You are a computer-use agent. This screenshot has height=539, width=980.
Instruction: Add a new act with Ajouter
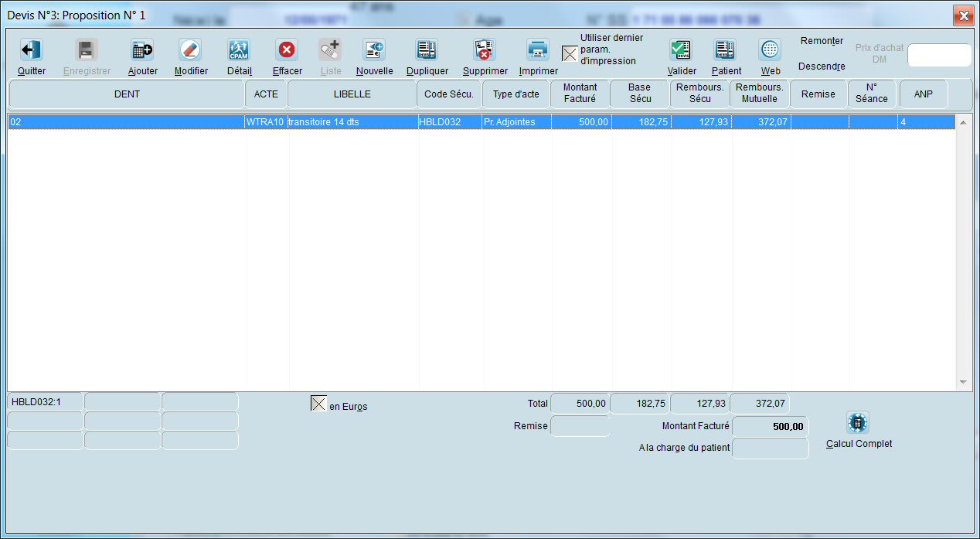(142, 51)
